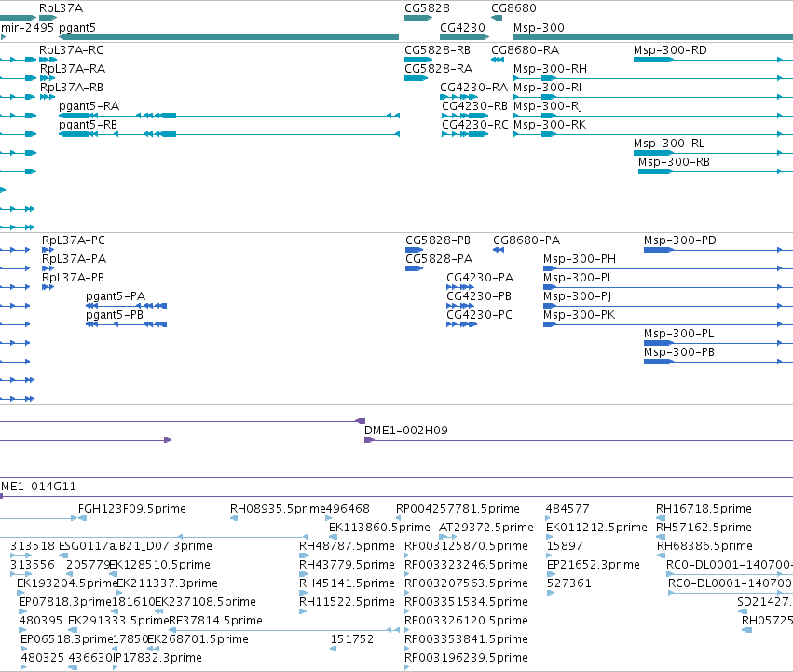Select the Msp-300-RB transcript label

coord(674,162)
